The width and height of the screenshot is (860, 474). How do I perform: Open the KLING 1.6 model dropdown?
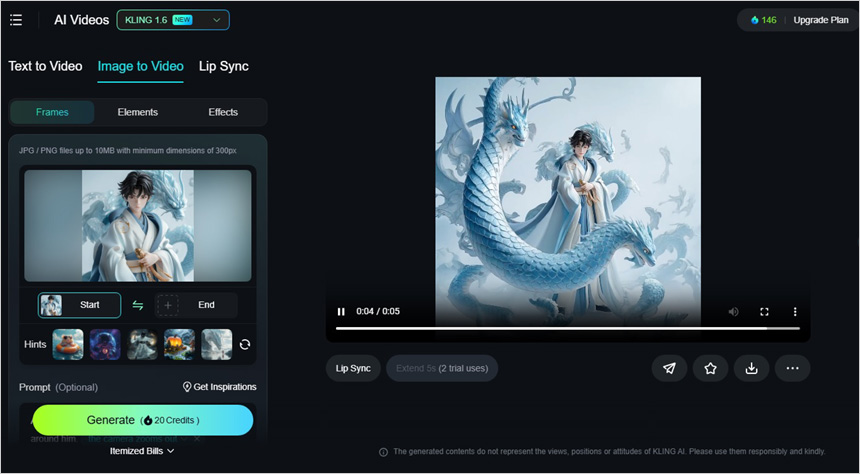coord(172,20)
